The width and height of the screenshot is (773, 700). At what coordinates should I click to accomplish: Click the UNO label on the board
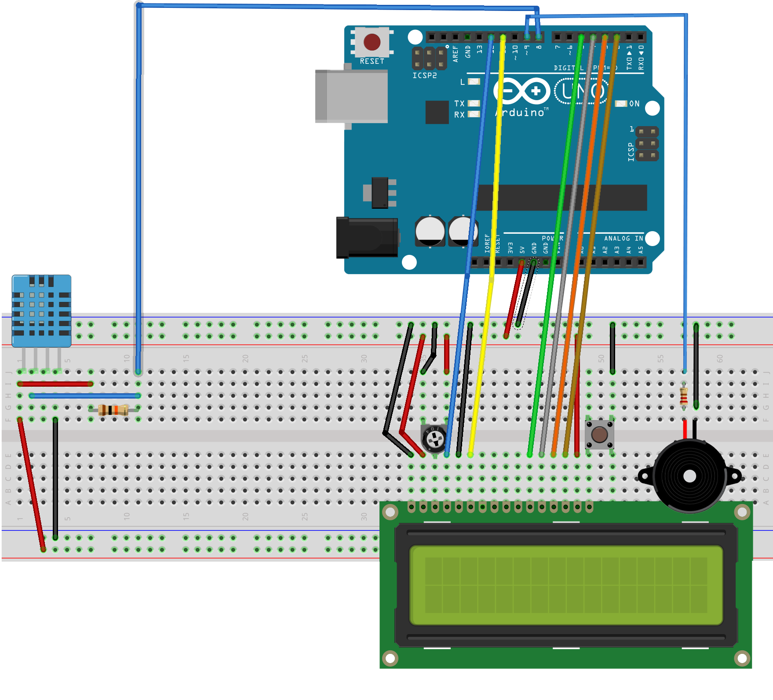click(x=583, y=91)
